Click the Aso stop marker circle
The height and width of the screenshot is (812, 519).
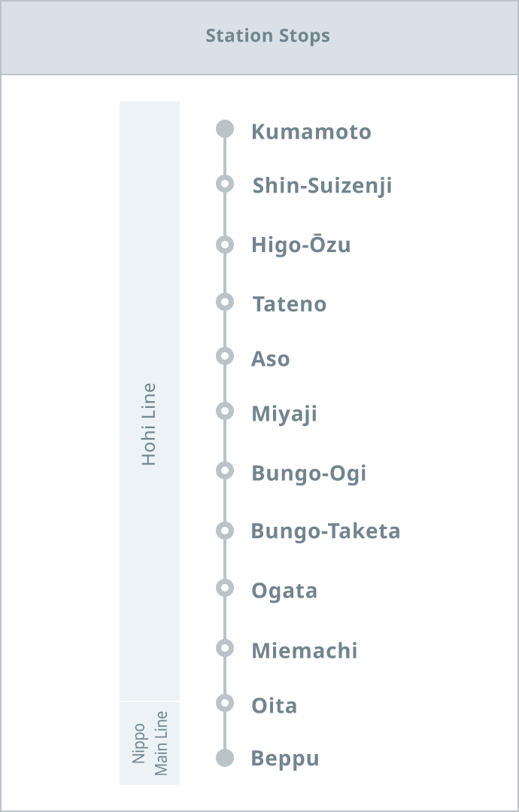(225, 356)
